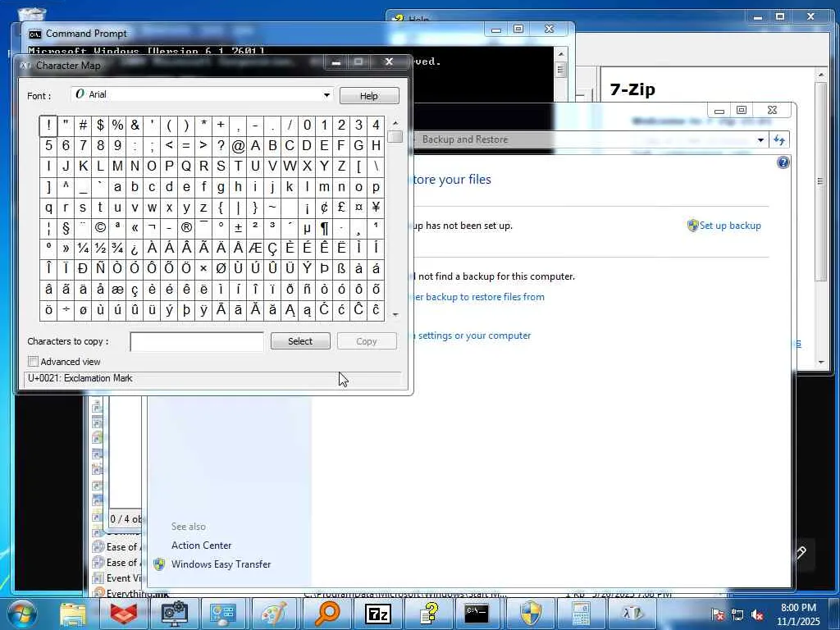Open the Start menu orb
The image size is (840, 630).
(x=21, y=614)
